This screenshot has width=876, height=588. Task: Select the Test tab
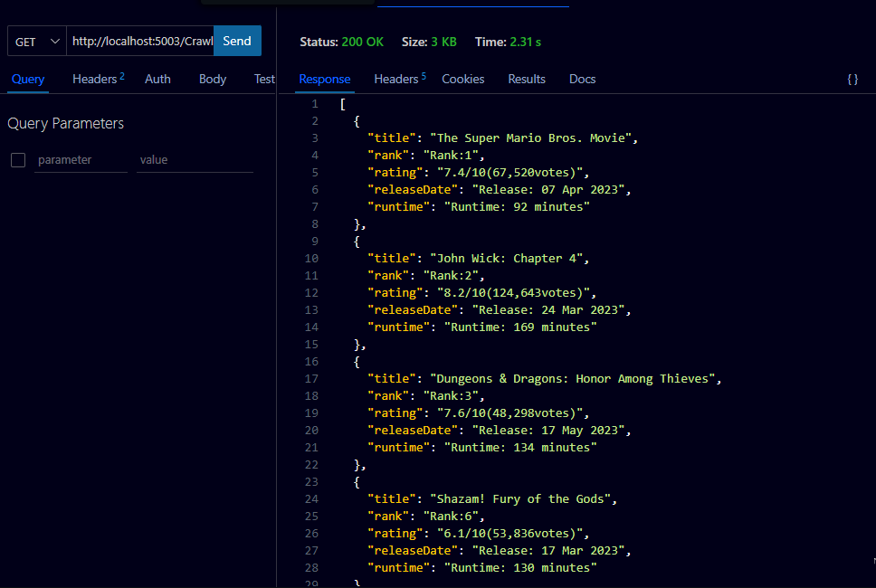pos(264,79)
